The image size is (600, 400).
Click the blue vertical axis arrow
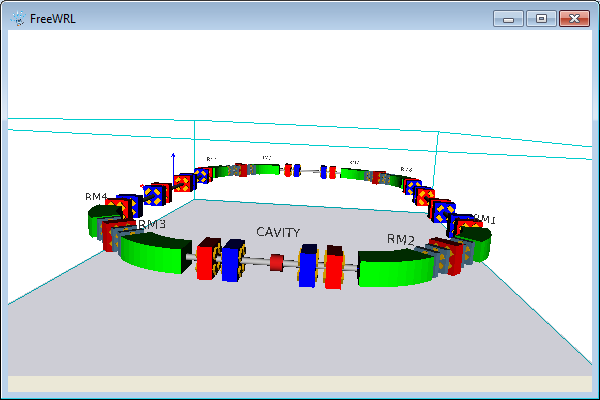[173, 170]
